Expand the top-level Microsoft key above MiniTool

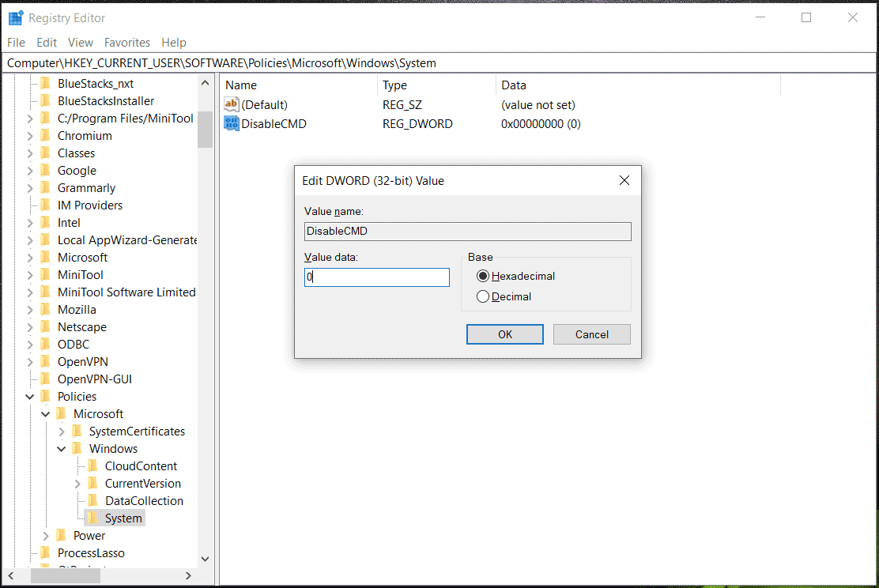pyautogui.click(x=30, y=258)
